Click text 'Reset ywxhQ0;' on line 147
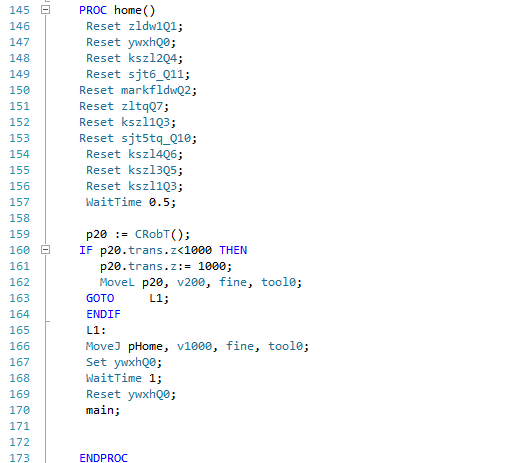The image size is (515, 463). point(131,42)
